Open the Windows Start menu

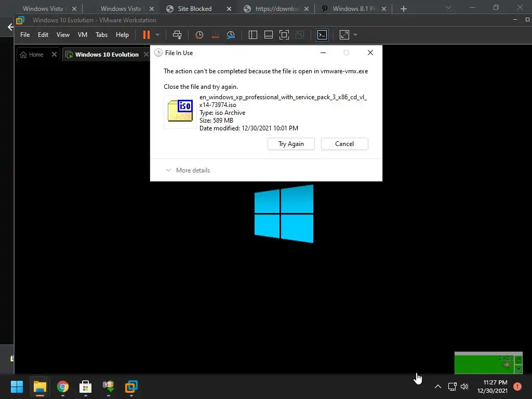pyautogui.click(x=17, y=387)
